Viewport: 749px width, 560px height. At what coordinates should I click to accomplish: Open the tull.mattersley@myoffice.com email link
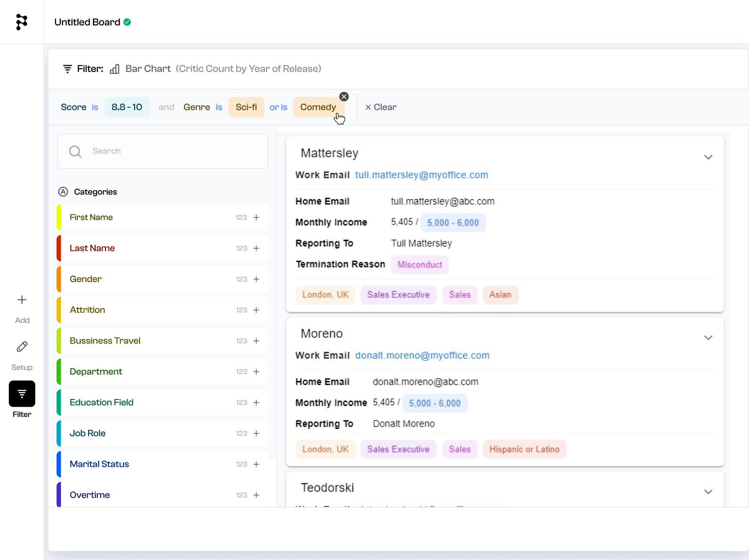(421, 175)
